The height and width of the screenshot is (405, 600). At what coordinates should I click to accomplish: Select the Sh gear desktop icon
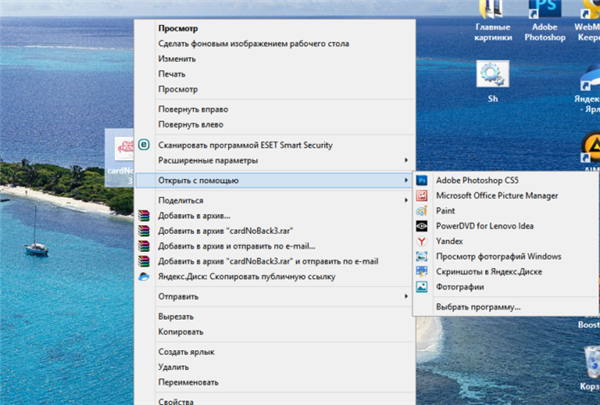click(493, 82)
